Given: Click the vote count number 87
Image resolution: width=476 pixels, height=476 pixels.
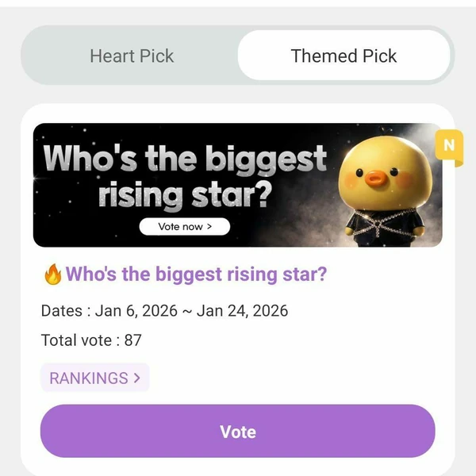Looking at the screenshot, I should pos(132,340).
